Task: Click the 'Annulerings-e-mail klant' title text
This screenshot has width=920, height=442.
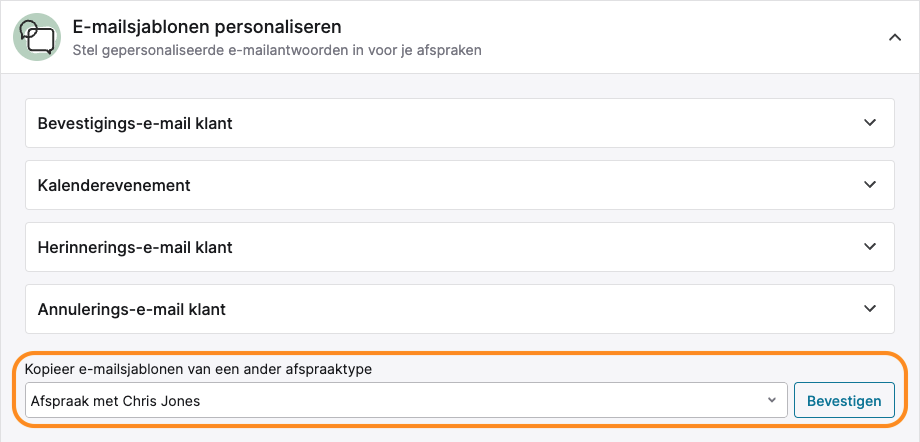Action: pyautogui.click(x=131, y=309)
